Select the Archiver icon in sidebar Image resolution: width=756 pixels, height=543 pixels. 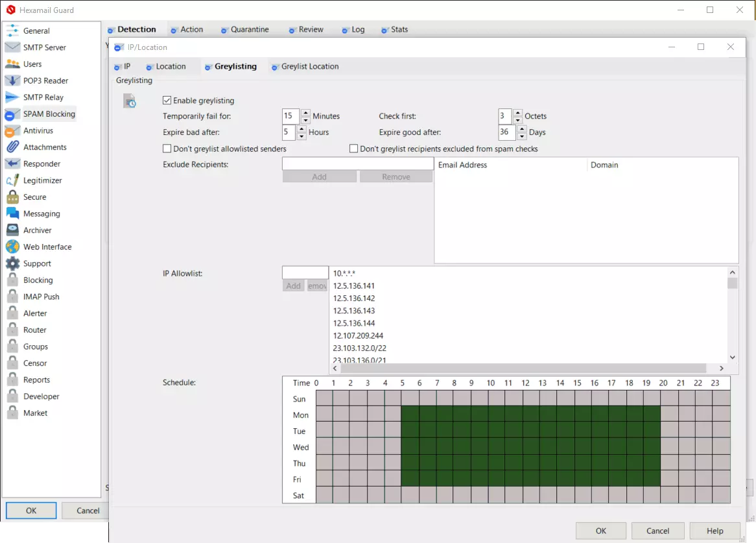pyautogui.click(x=12, y=230)
